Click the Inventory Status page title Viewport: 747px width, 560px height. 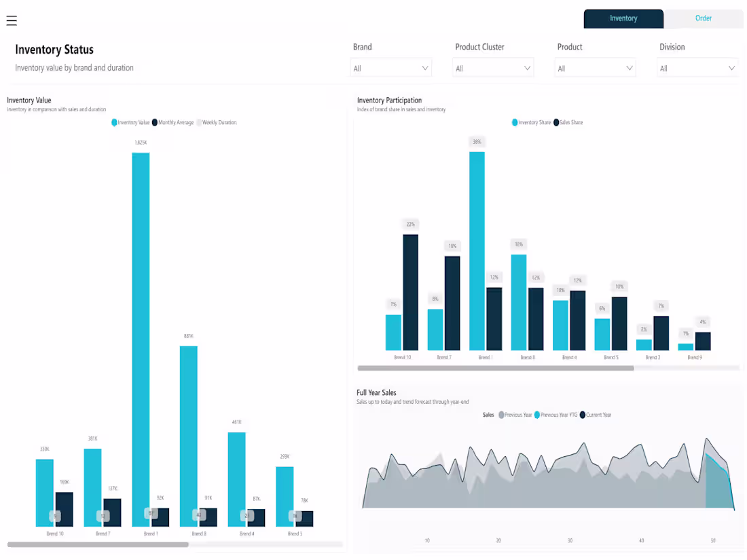coord(54,50)
